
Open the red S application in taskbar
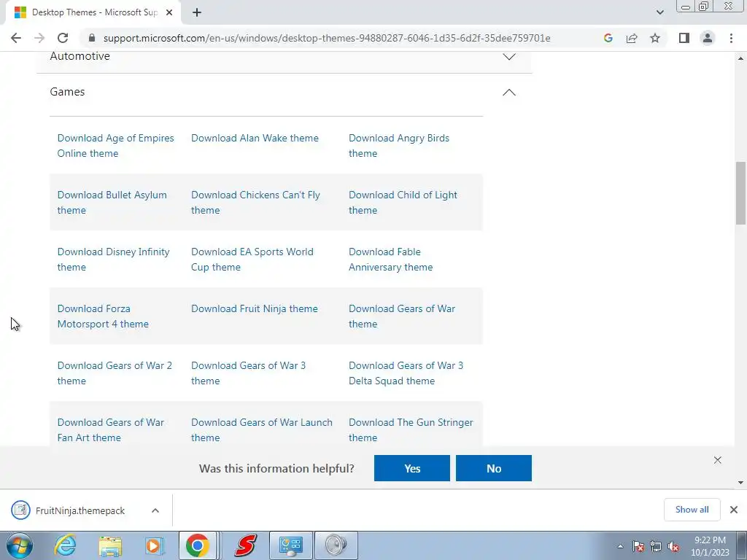click(245, 545)
